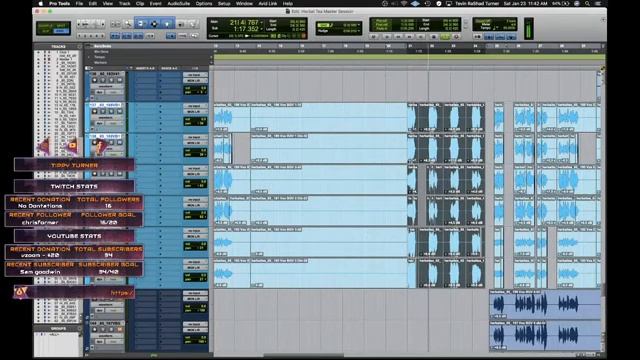Viewport: 640px width, 360px height.
Task: Click the SENDS A-E column header
Action: 169,68
